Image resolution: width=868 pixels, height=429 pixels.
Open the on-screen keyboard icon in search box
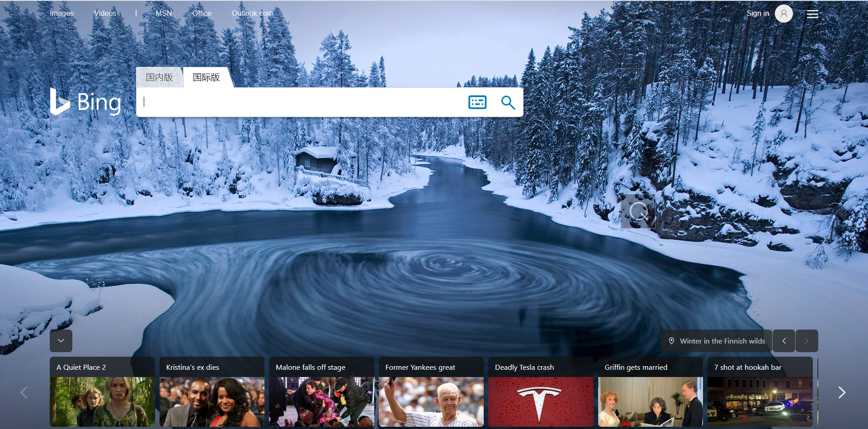(x=477, y=102)
